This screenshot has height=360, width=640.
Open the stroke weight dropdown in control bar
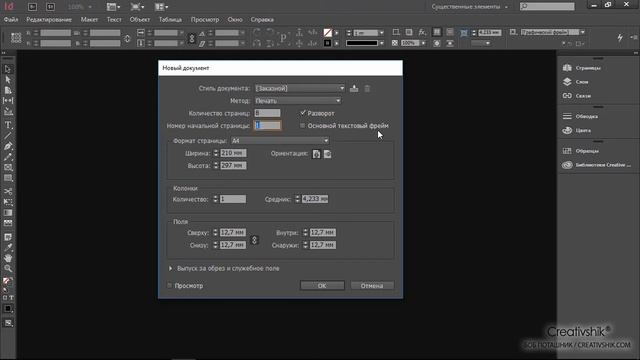[381, 33]
